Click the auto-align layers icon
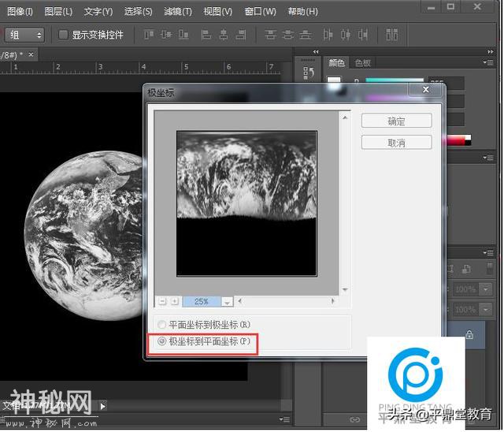 [x=392, y=35]
